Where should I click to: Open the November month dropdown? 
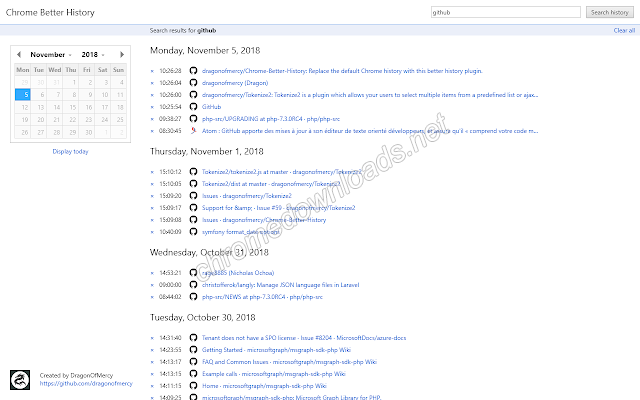tap(51, 55)
